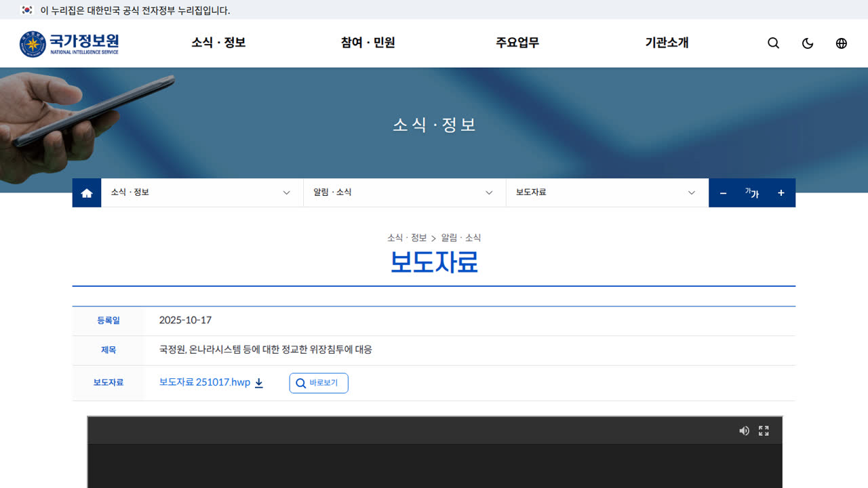
Task: Expand the 보도자료 breadcrumb dropdown
Action: point(608,193)
